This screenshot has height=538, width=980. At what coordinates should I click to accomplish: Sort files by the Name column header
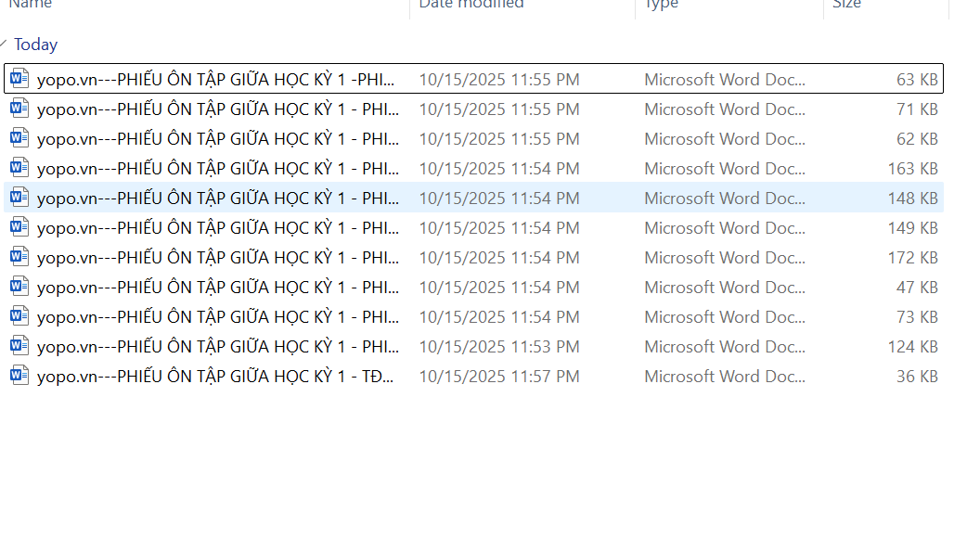tap(31, 5)
